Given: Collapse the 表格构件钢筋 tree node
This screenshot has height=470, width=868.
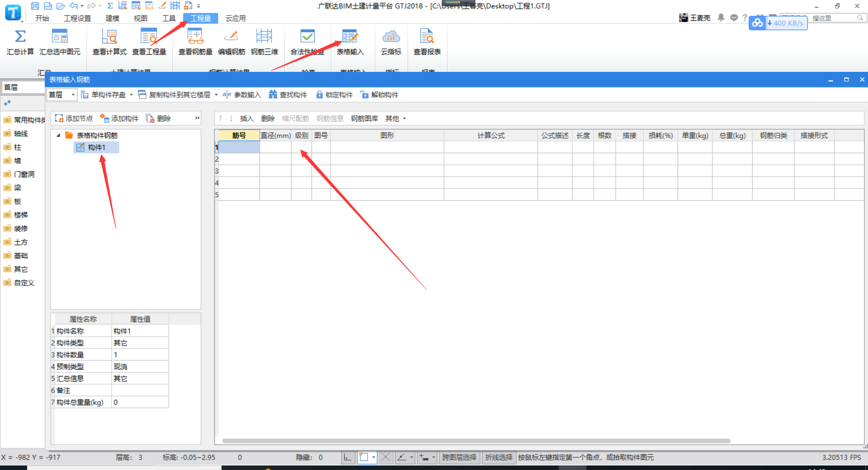Looking at the screenshot, I should pyautogui.click(x=58, y=135).
